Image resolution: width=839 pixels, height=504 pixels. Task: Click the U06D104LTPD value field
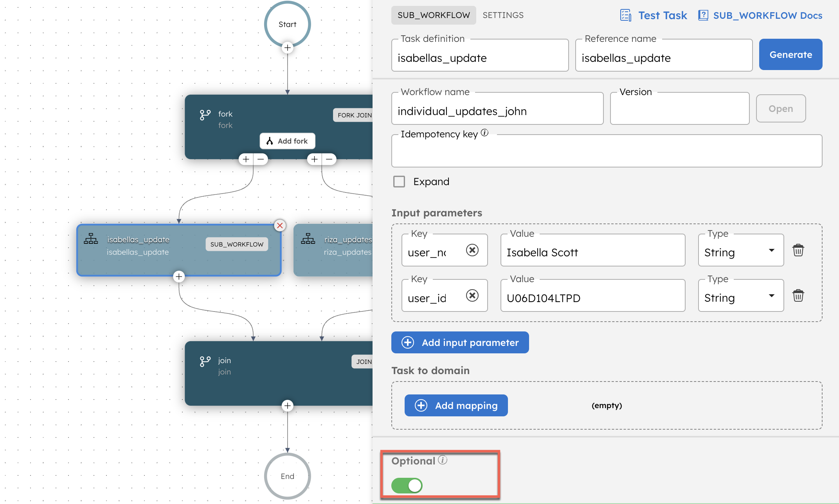pyautogui.click(x=593, y=295)
